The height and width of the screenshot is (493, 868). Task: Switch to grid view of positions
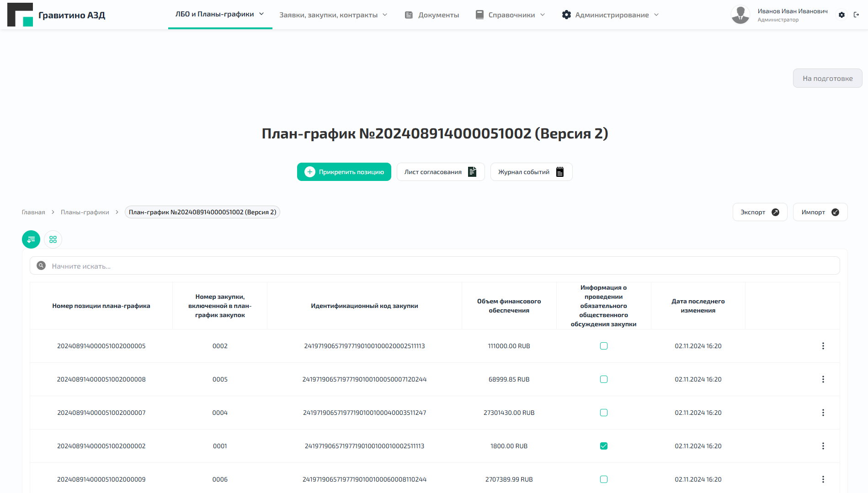(x=53, y=239)
